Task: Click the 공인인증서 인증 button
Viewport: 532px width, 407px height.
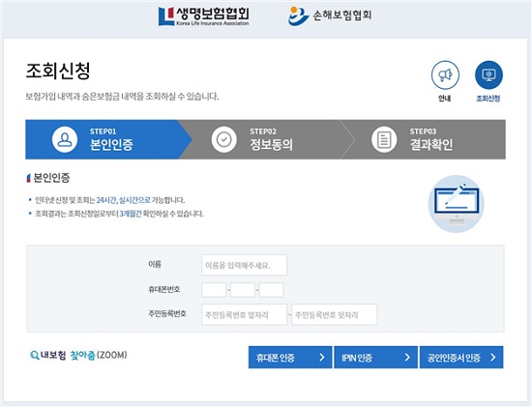Action: coord(461,357)
